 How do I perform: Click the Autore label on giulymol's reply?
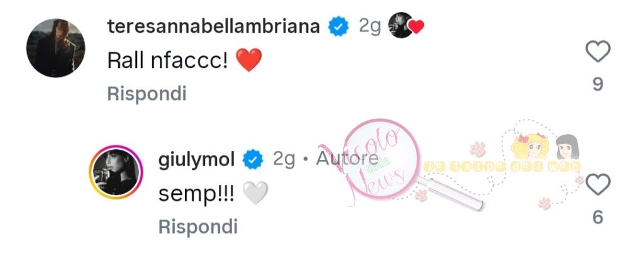click(x=347, y=159)
